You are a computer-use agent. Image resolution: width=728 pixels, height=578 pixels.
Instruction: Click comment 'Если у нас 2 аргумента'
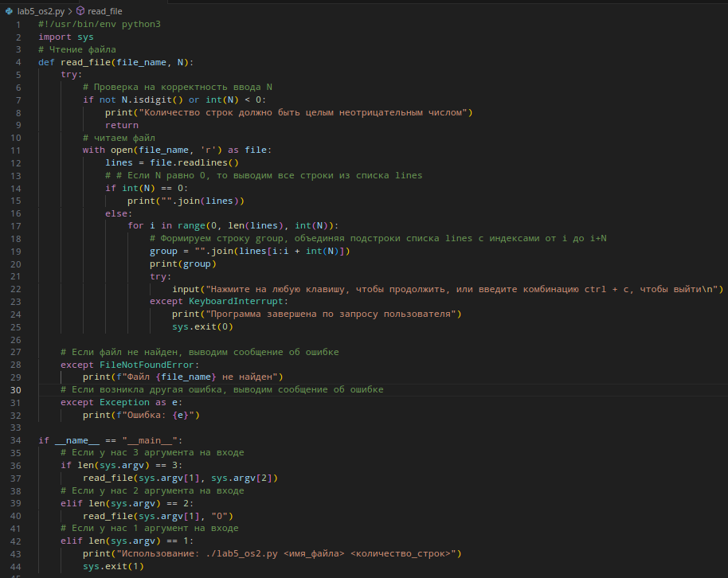pos(133,490)
